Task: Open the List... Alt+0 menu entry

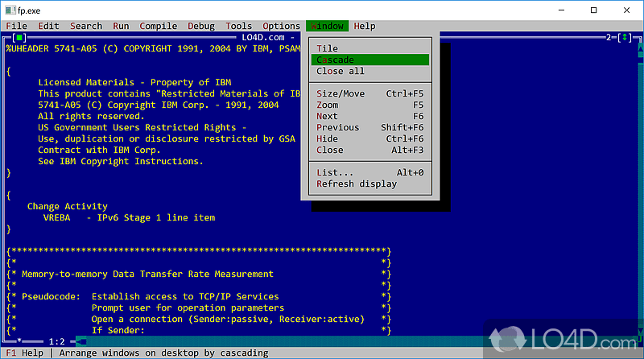Action: pos(370,173)
